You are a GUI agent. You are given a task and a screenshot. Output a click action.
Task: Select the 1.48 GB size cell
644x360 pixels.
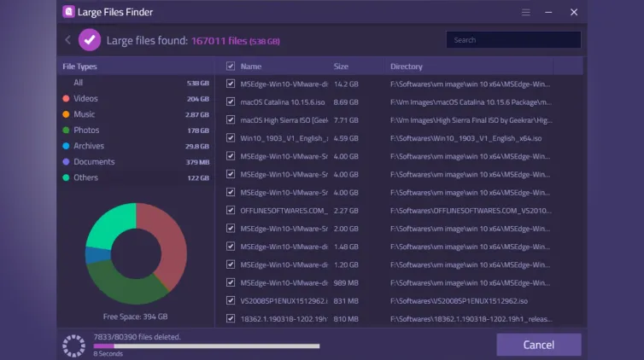346,247
